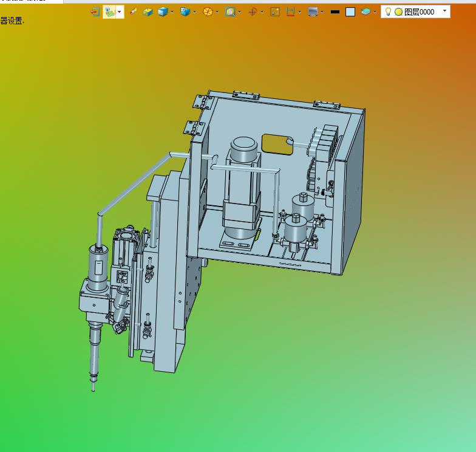This screenshot has height=452, width=476.
Task: Select the red dimension measure icon
Action: coord(290,12)
